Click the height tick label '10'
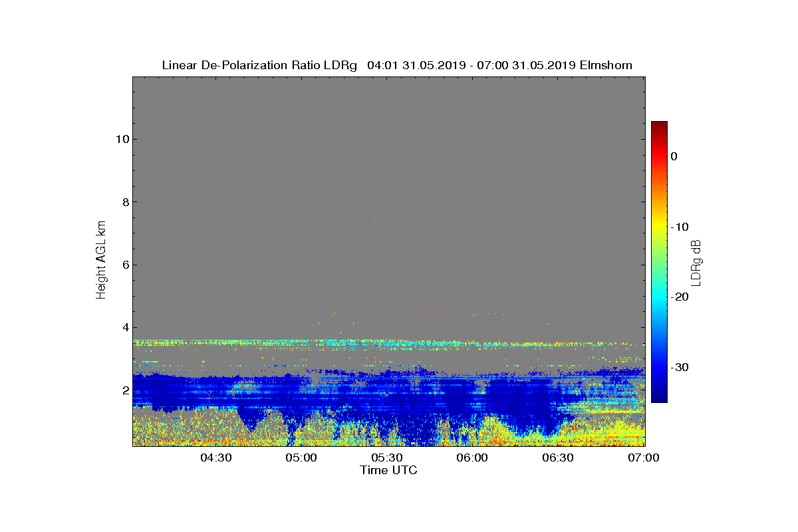 [x=122, y=139]
